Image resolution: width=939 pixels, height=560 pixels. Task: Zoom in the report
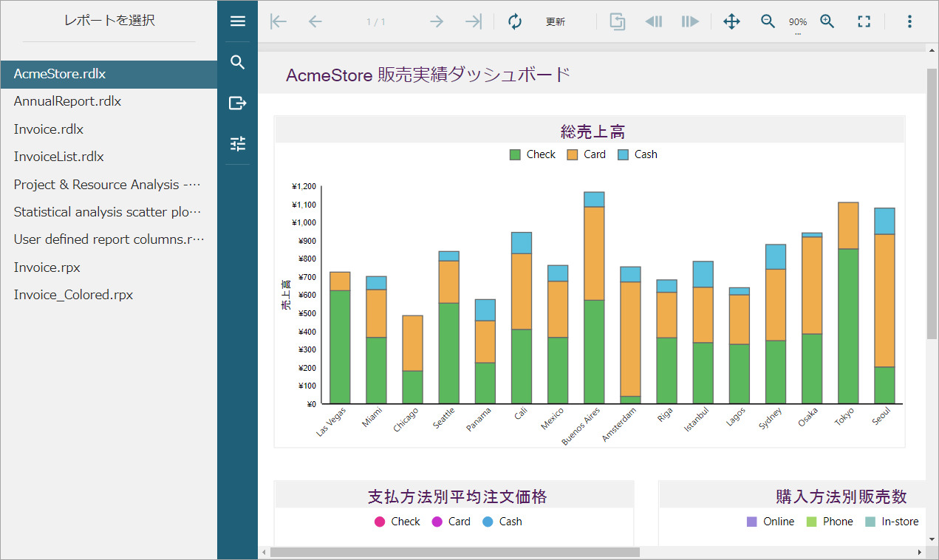[827, 21]
